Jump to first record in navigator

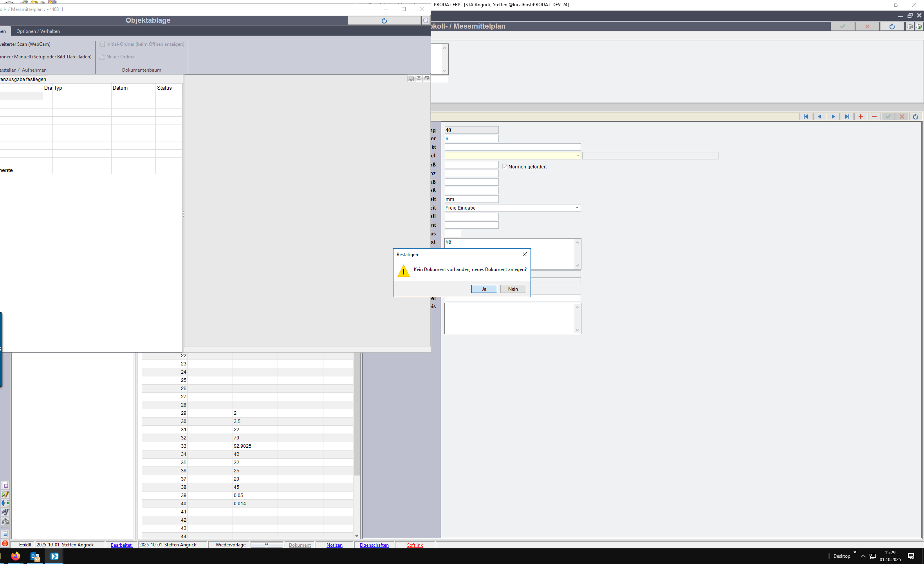coord(805,117)
